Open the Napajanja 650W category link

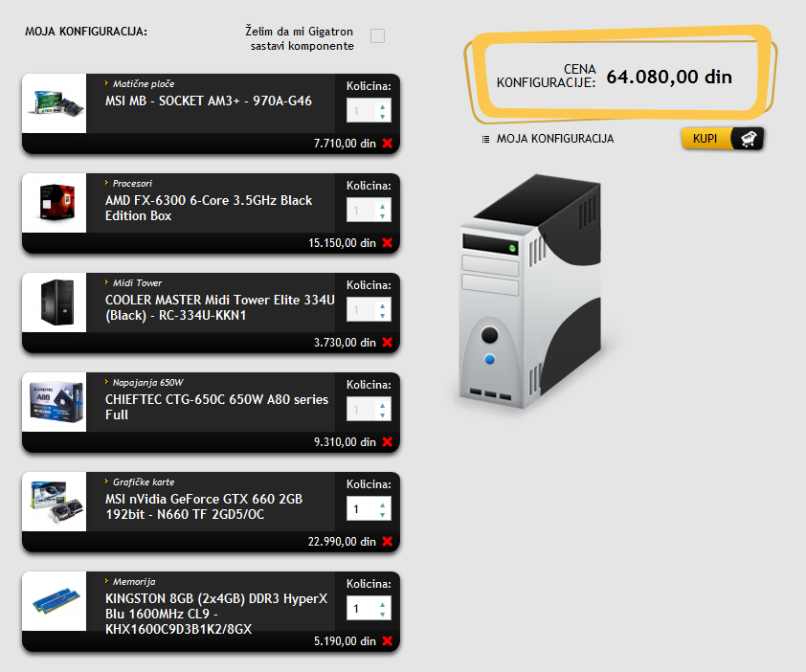pos(148,383)
